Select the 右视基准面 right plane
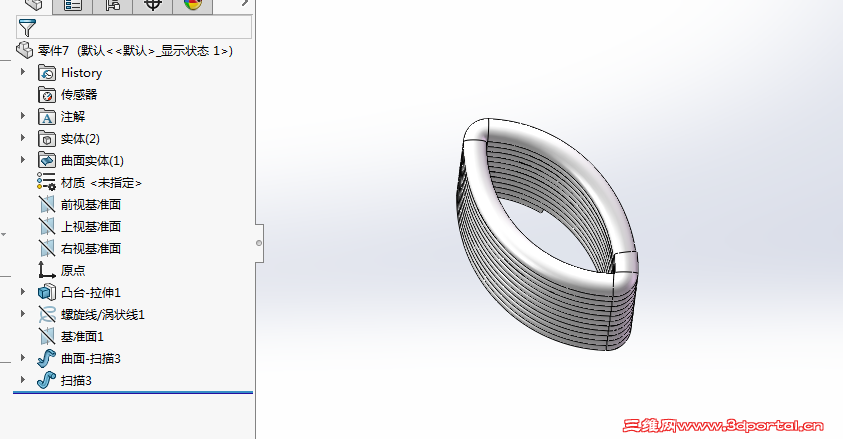Image resolution: width=843 pixels, height=439 pixels. (x=91, y=249)
